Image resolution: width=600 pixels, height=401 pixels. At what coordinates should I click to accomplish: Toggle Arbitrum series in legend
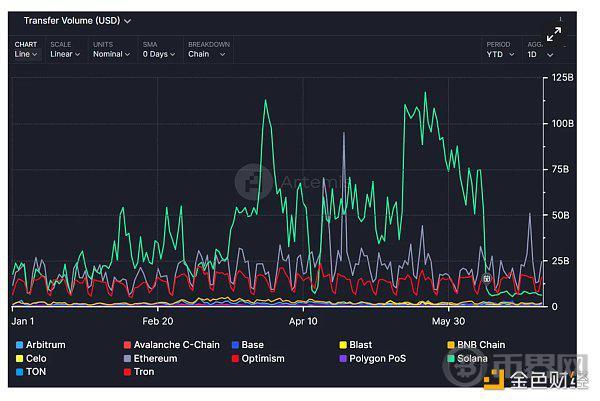tap(41, 345)
